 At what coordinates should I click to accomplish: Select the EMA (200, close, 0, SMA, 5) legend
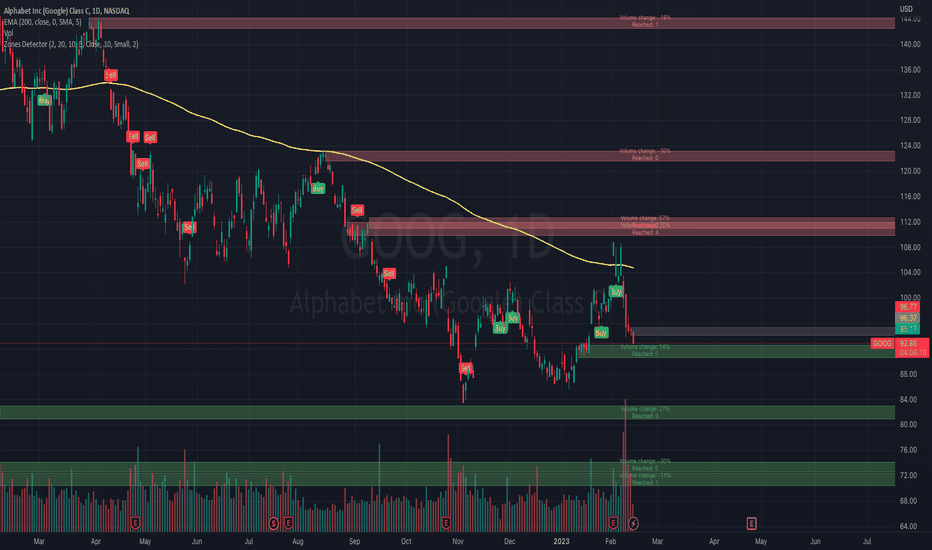coord(42,22)
